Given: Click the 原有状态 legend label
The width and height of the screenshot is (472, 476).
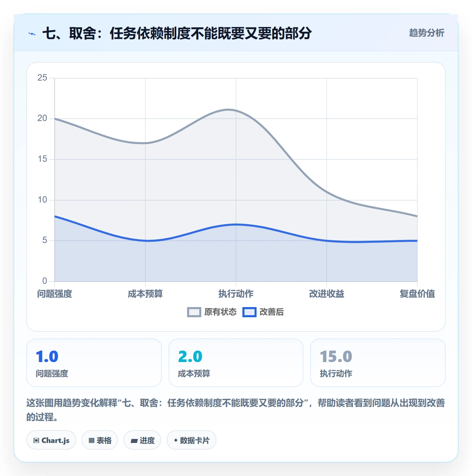Looking at the screenshot, I should pyautogui.click(x=220, y=312).
